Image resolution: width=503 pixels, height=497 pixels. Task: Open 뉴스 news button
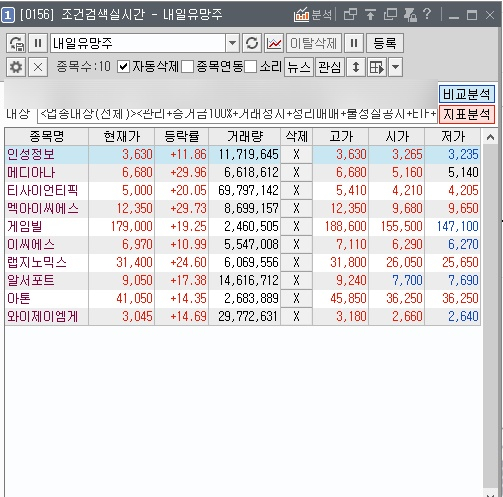pos(299,67)
